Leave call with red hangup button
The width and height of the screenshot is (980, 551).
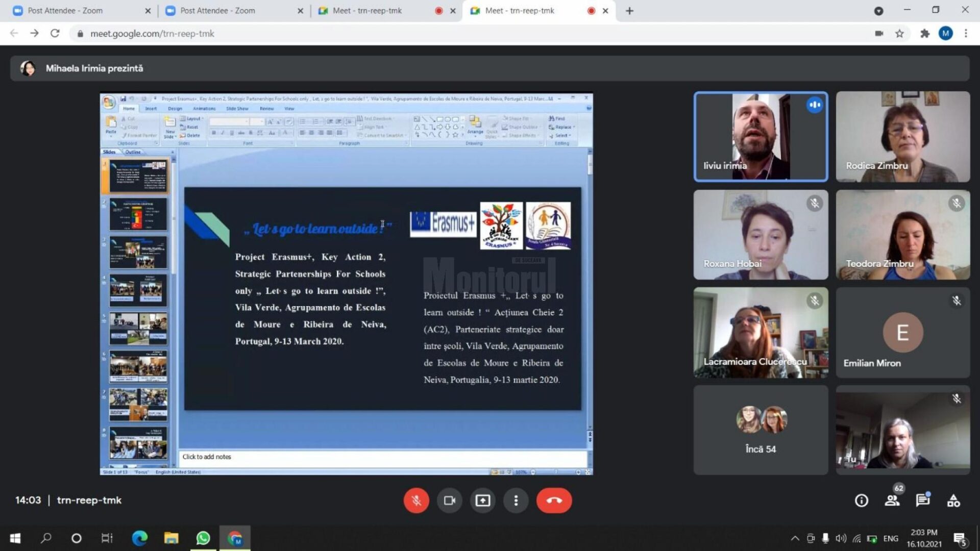[x=554, y=500]
